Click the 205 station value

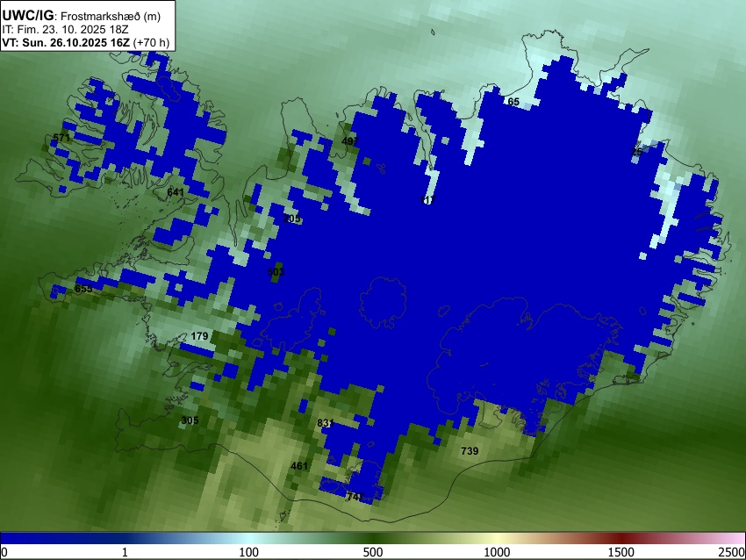(x=291, y=219)
